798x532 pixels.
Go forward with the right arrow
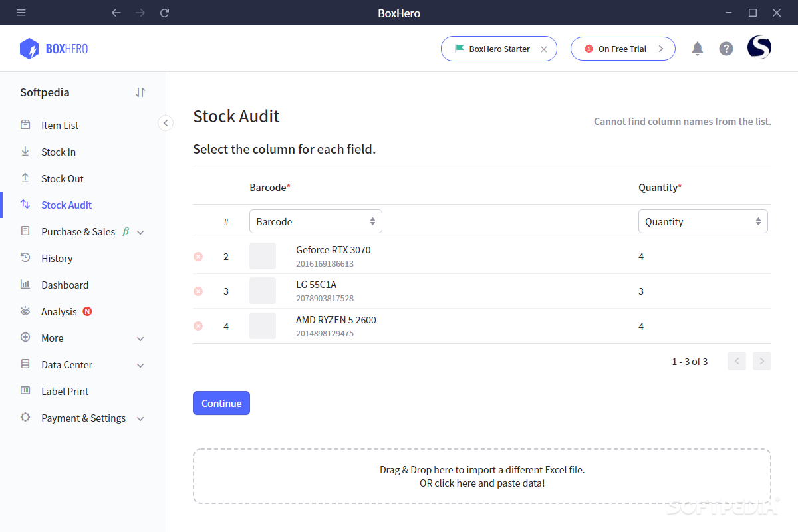click(x=140, y=13)
